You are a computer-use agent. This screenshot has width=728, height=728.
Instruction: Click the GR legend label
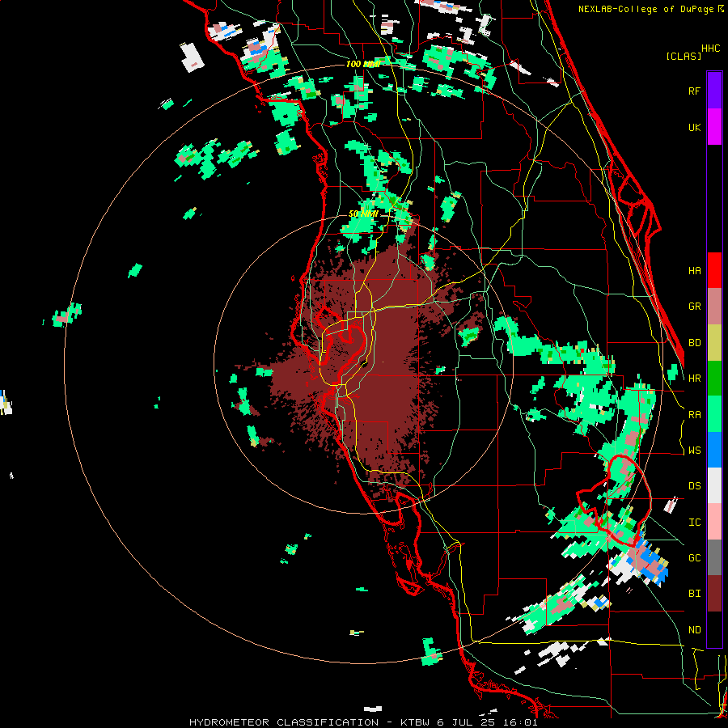(694, 307)
